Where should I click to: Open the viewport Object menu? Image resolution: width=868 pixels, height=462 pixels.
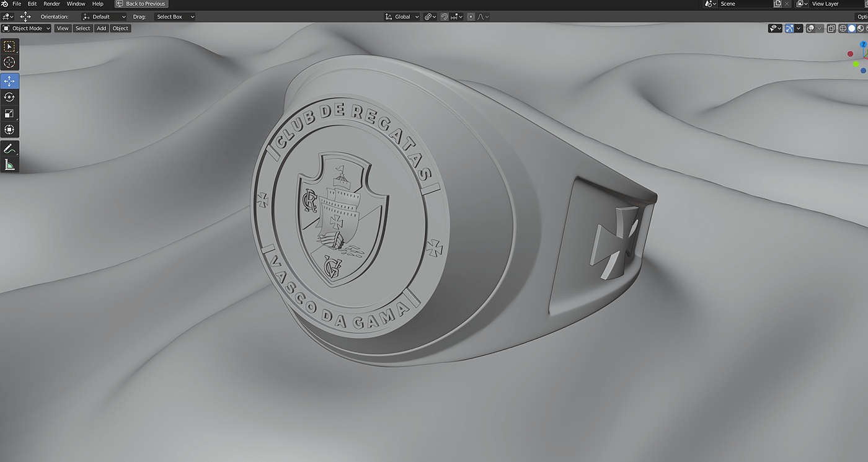[x=120, y=28]
